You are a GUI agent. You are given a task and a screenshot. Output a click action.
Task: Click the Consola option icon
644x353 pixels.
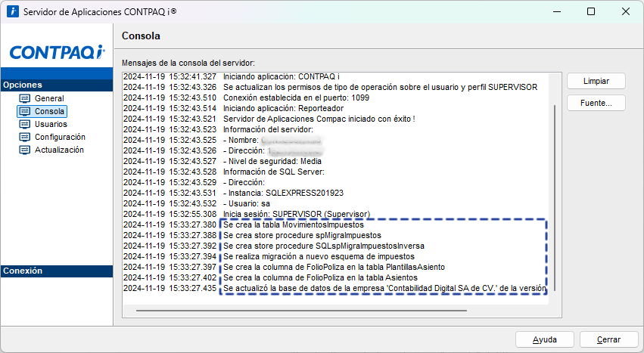(x=25, y=111)
